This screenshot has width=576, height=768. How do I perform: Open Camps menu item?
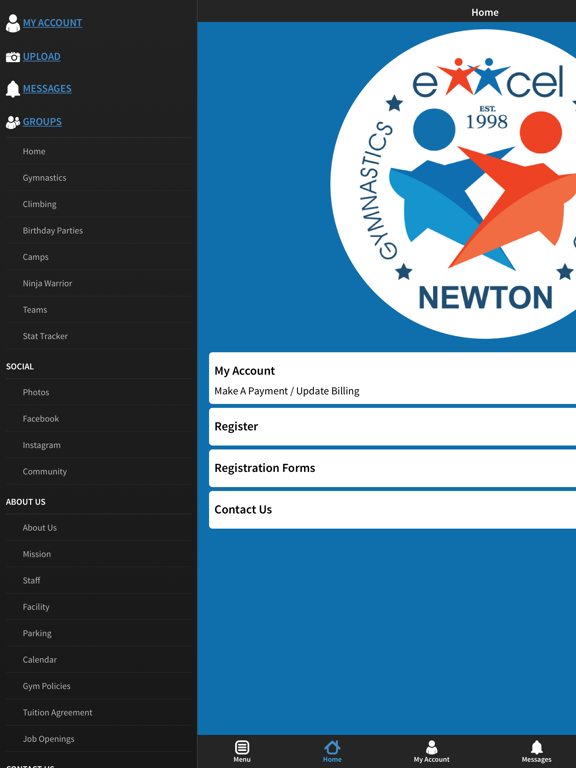click(x=98, y=257)
